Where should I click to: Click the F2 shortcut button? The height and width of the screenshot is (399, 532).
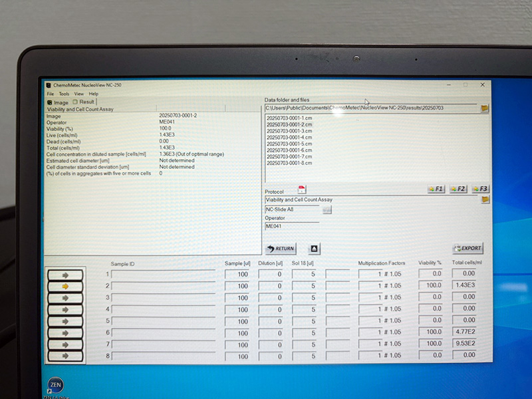[x=458, y=190]
